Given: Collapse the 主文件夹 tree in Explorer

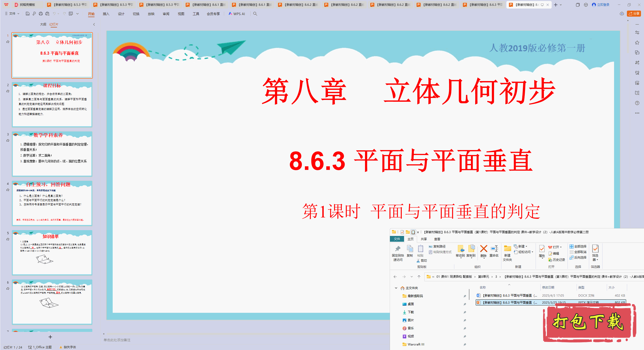Looking at the screenshot, I should pyautogui.click(x=396, y=288).
